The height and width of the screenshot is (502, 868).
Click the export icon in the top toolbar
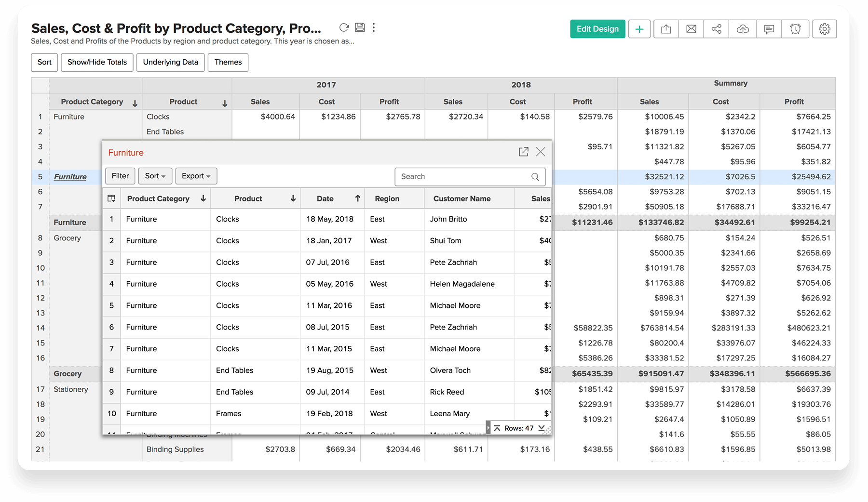666,29
